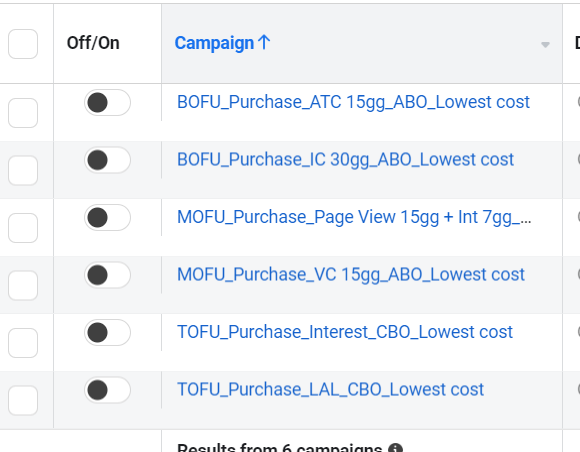The height and width of the screenshot is (452, 580).
Task: Activate the MOFU_Purchase_VC 15gg campaign toggle
Action: point(107,275)
